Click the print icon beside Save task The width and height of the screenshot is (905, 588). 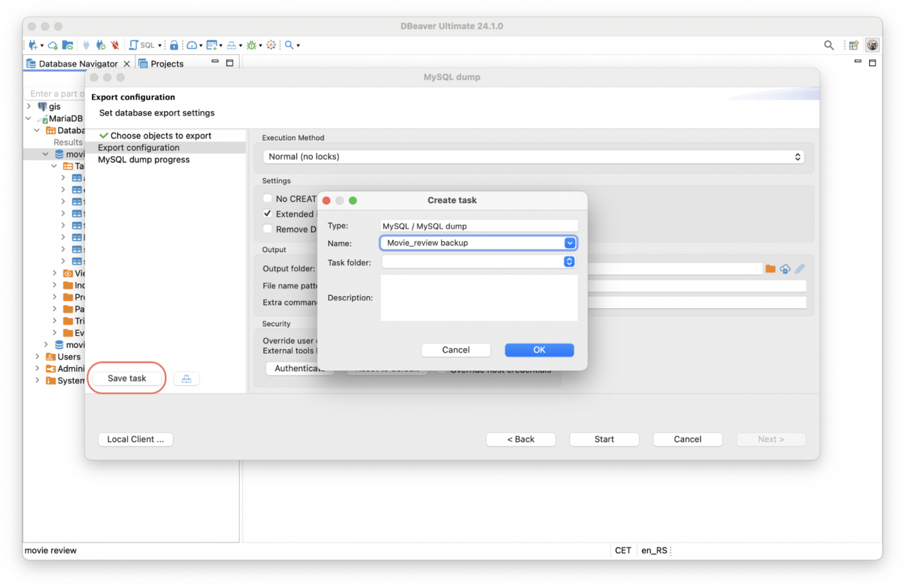(187, 378)
